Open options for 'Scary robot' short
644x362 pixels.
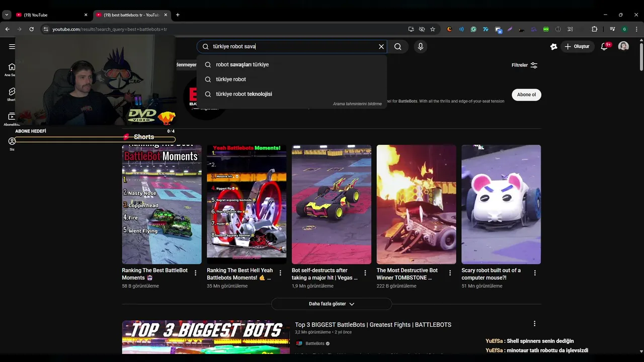coord(535,273)
